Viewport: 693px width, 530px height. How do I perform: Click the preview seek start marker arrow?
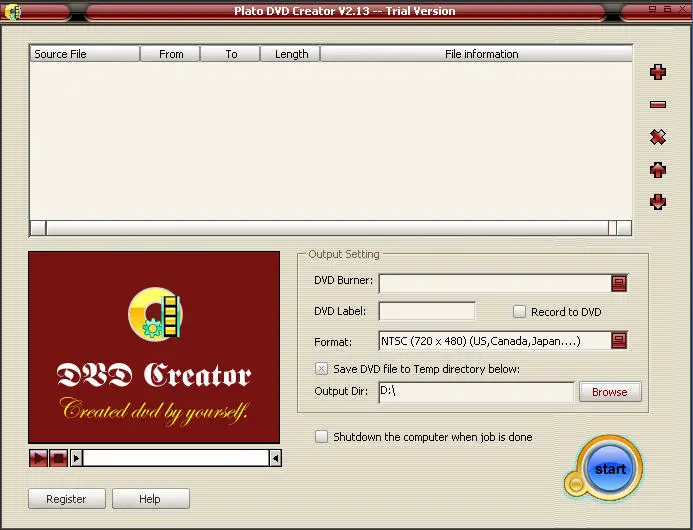tap(76, 458)
